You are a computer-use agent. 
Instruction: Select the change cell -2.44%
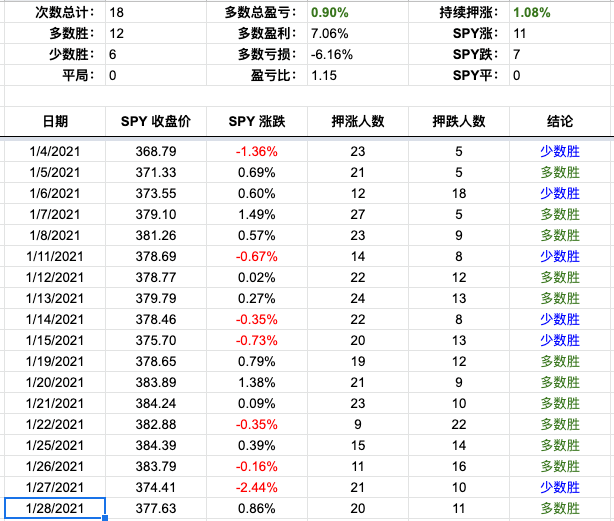pos(257,487)
